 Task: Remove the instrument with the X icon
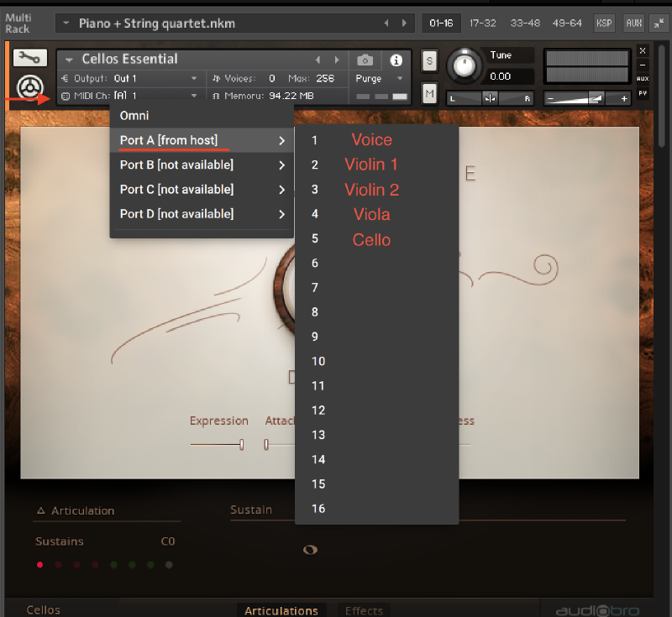coord(643,50)
